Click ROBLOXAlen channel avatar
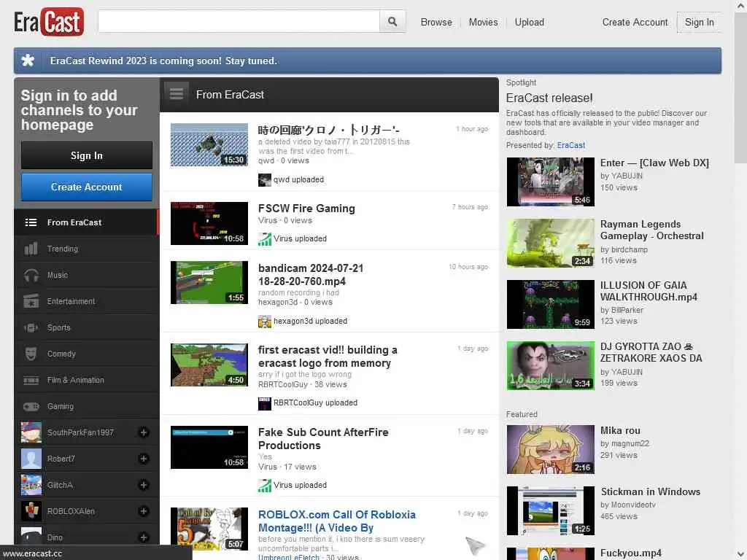 pos(31,511)
